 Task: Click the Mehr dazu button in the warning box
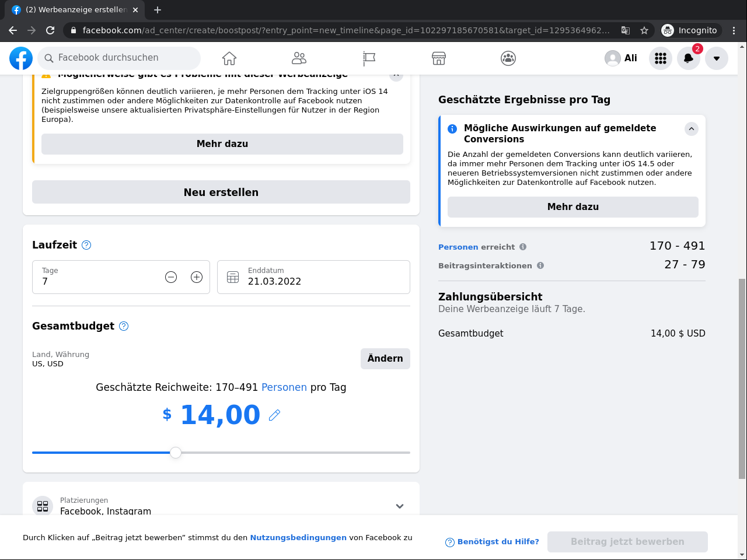pos(222,144)
